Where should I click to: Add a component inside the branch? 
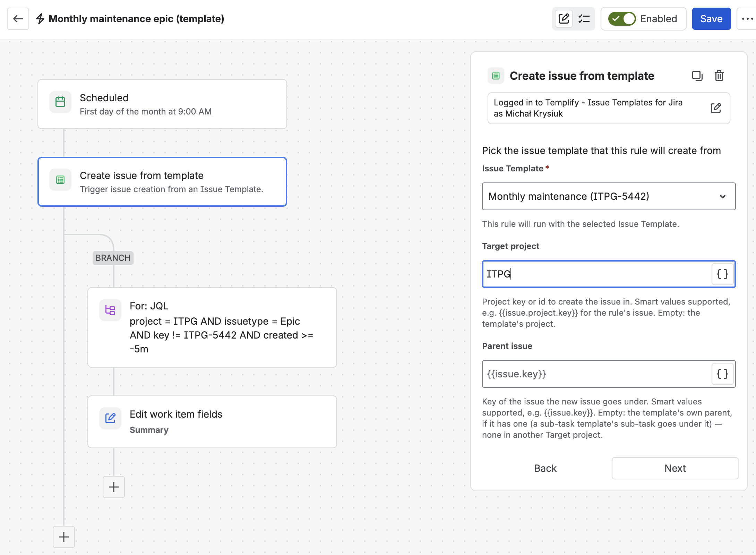[114, 487]
